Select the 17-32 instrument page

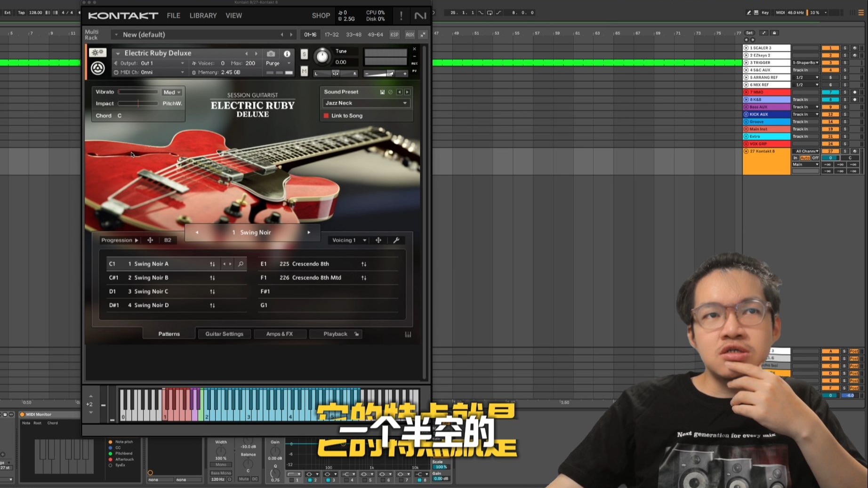[x=331, y=35]
